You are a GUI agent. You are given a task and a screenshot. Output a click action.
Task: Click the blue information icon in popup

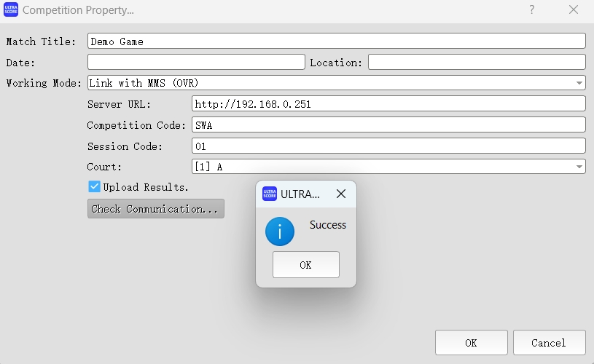point(280,232)
